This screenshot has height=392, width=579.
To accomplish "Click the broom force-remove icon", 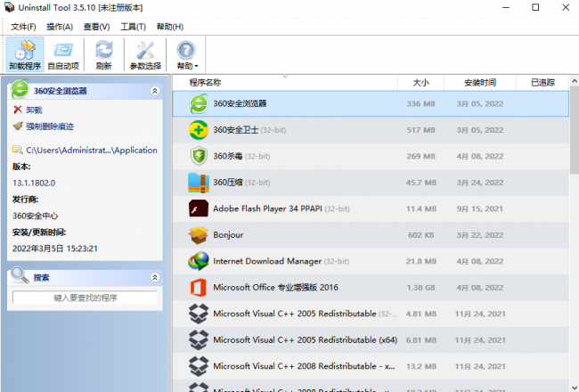I will pos(17,126).
